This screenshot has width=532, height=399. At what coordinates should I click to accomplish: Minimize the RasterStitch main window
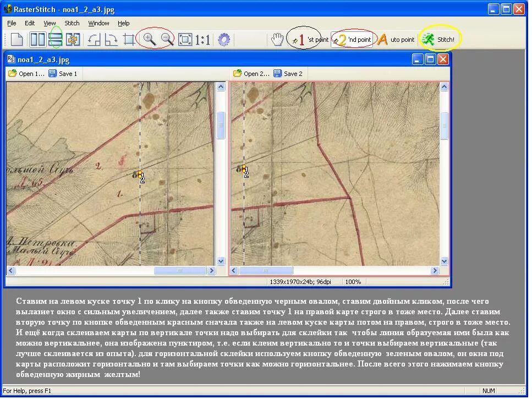[x=493, y=9]
